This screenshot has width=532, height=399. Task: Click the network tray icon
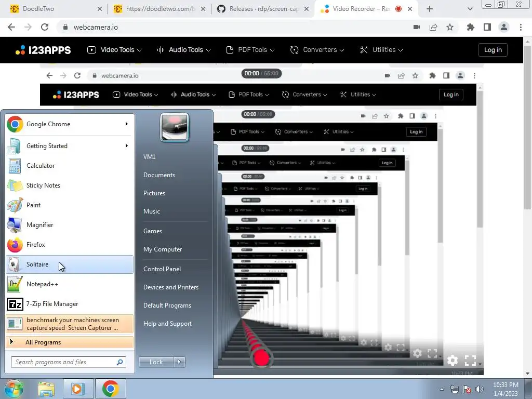tap(454, 390)
